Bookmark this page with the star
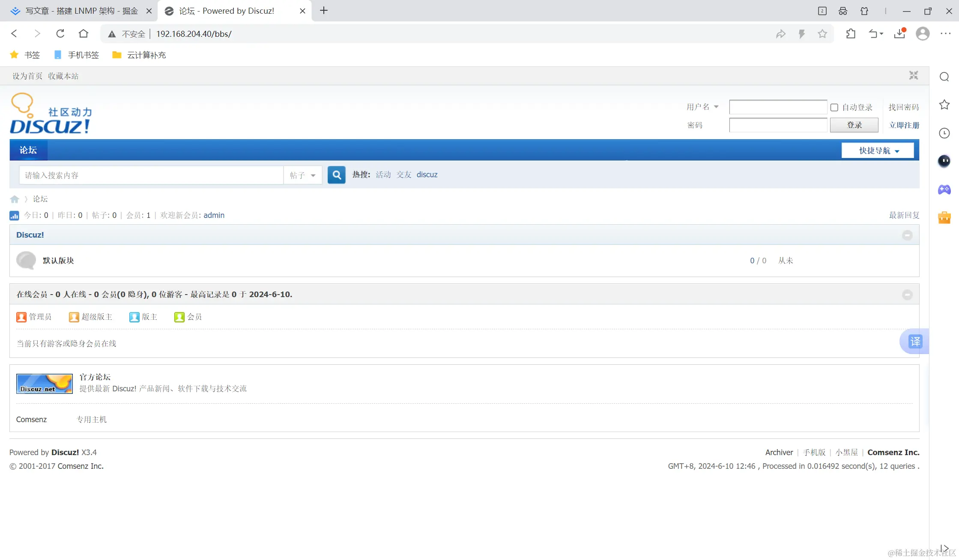959x560 pixels. [x=822, y=34]
